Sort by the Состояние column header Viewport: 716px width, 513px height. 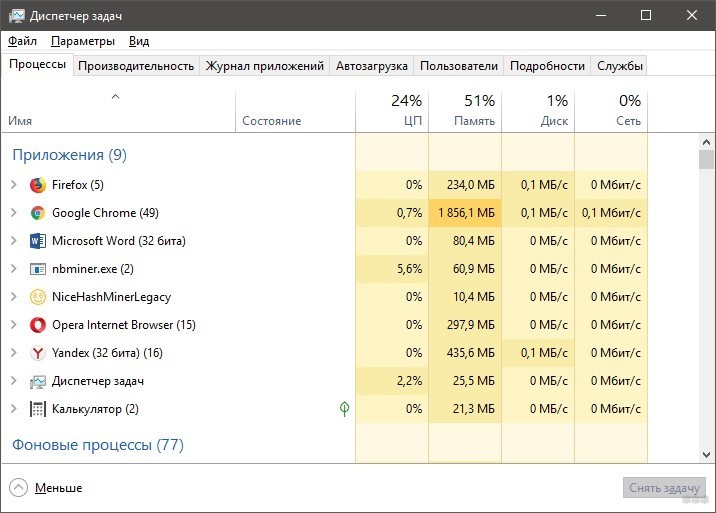point(295,112)
